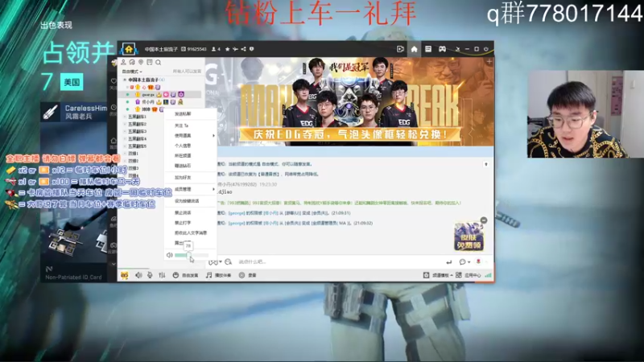Expand 使用道具 submenu
644x362 pixels.
point(191,135)
